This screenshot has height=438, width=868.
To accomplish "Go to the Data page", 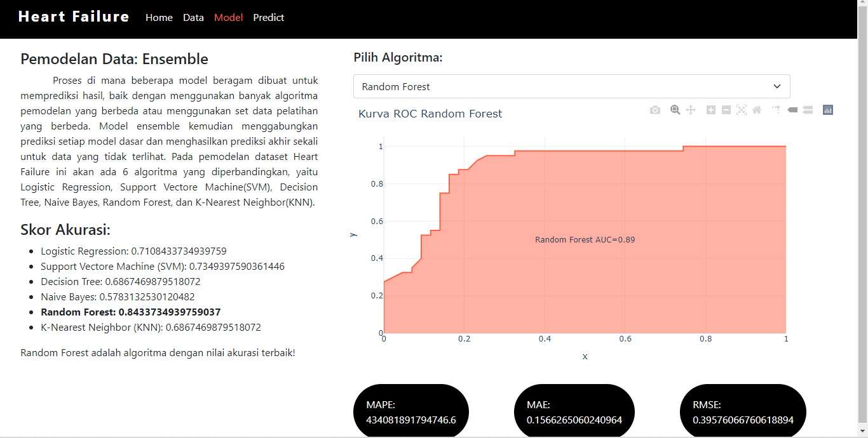I will [193, 17].
